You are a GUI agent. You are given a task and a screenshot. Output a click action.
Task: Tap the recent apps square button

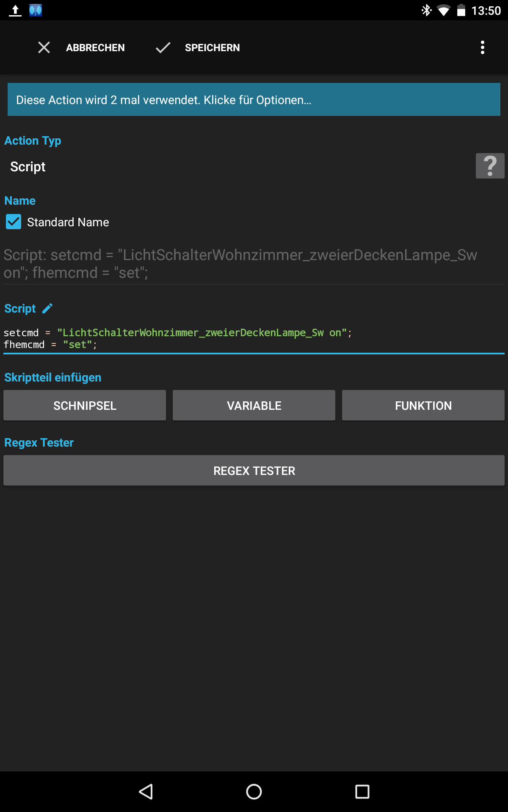click(362, 792)
